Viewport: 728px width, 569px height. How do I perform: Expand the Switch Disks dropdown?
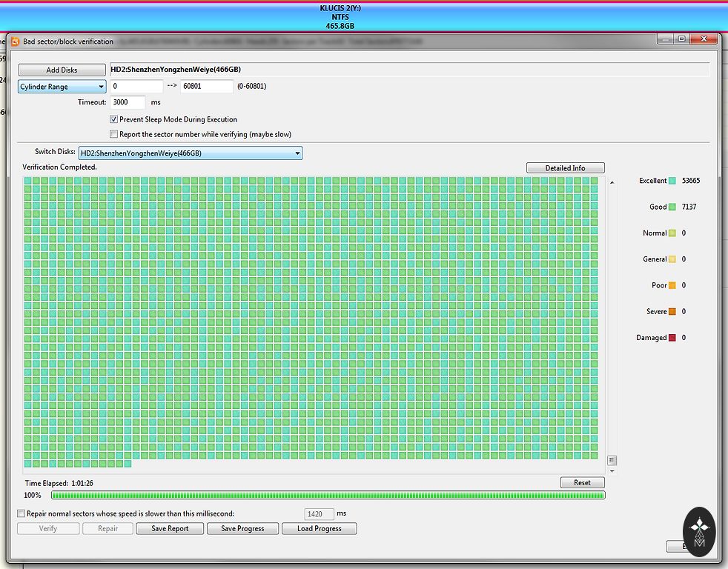pos(191,153)
